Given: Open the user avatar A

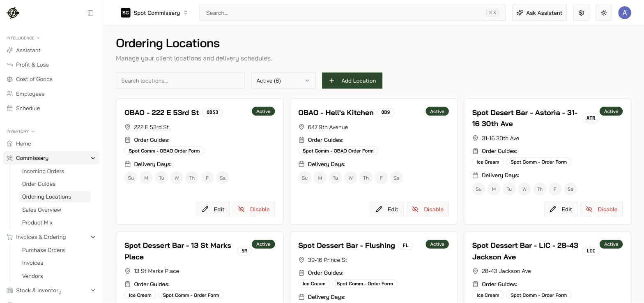Looking at the screenshot, I should [625, 13].
